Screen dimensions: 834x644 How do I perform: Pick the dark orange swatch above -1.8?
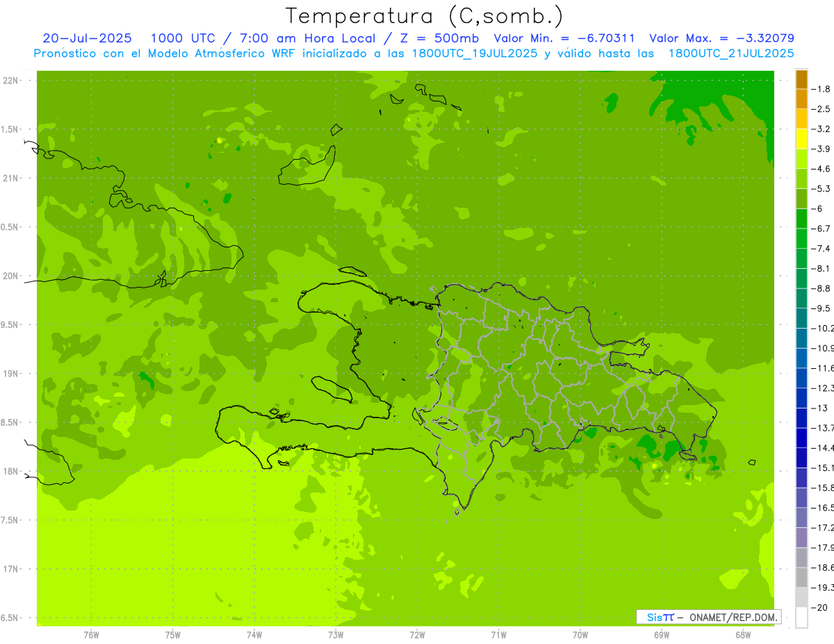coord(801,79)
